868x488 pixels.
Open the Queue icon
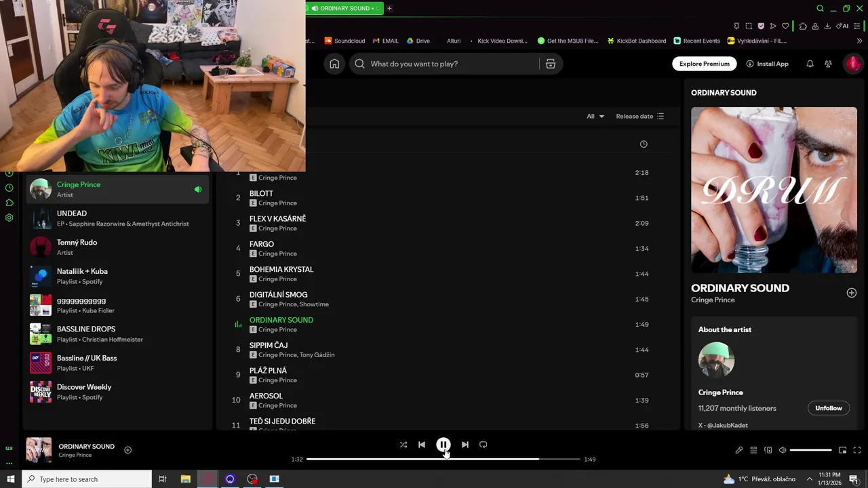coord(753,450)
